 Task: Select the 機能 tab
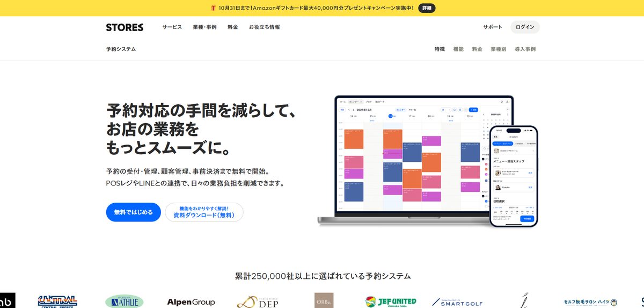point(458,49)
